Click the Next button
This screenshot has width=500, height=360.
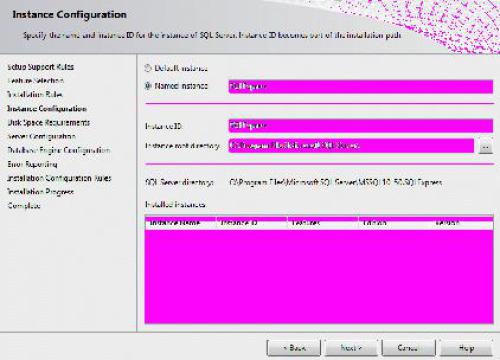(x=351, y=348)
